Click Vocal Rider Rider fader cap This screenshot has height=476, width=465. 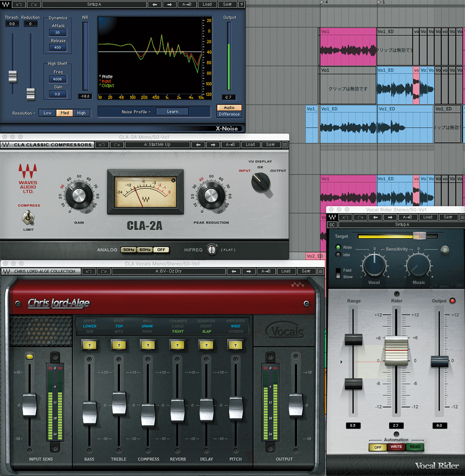[x=396, y=350]
